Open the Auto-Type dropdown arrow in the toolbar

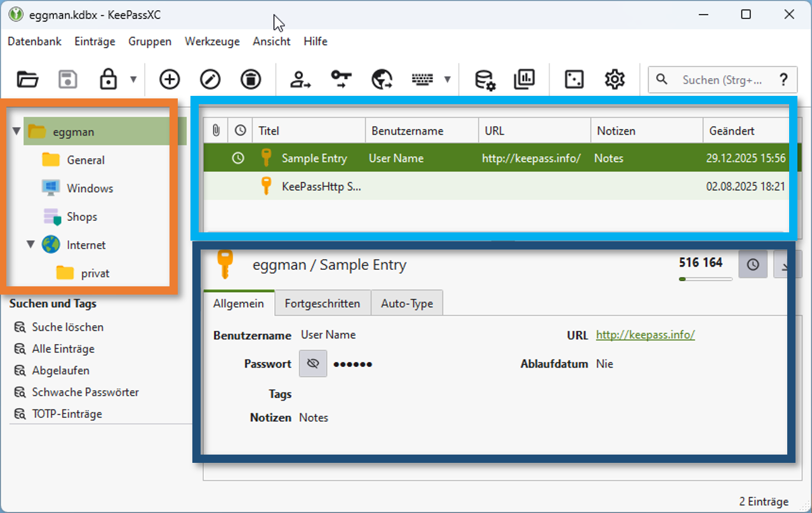coord(447,79)
